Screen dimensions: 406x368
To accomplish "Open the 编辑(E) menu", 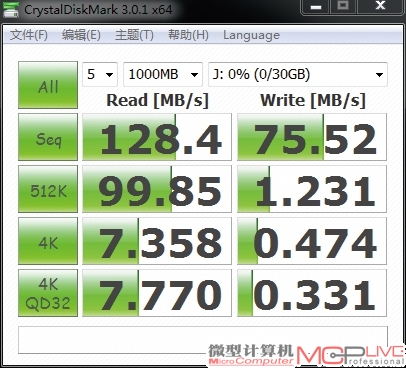I will click(81, 35).
